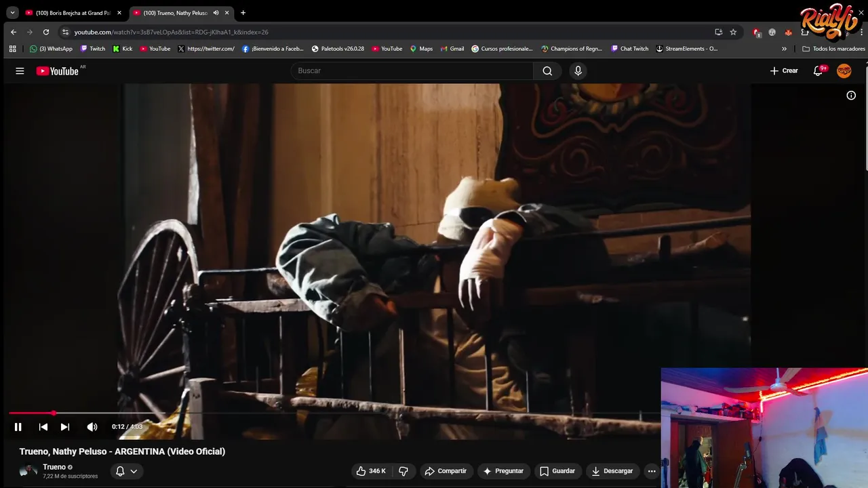Open the apps grid icon in the bookmarks bar
868x488 pixels.
point(12,49)
